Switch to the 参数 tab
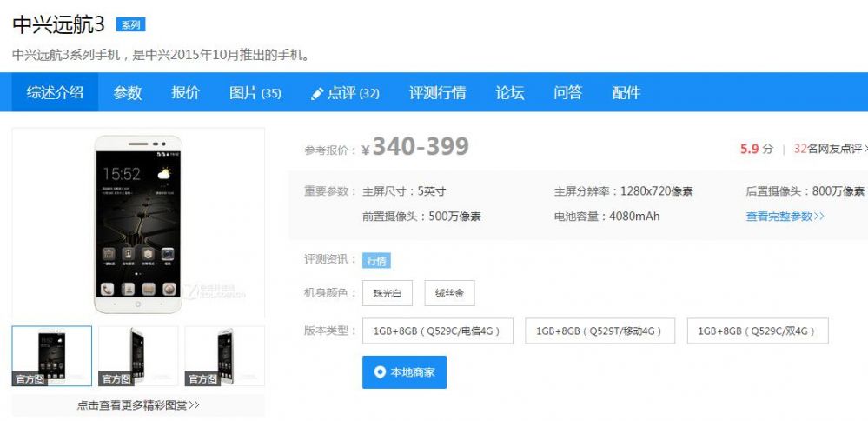 [128, 92]
